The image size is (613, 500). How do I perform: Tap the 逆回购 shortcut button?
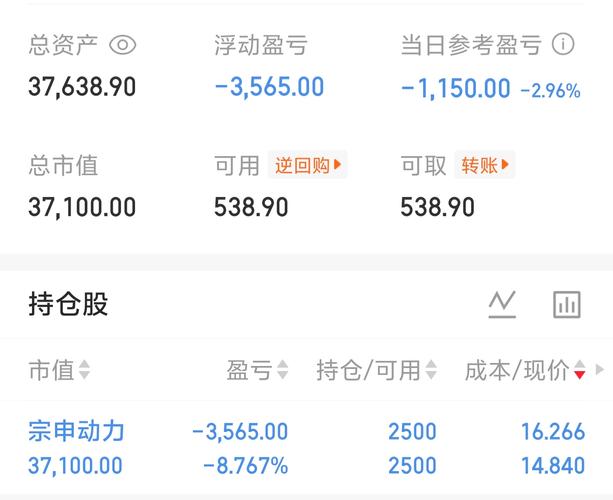307,165
